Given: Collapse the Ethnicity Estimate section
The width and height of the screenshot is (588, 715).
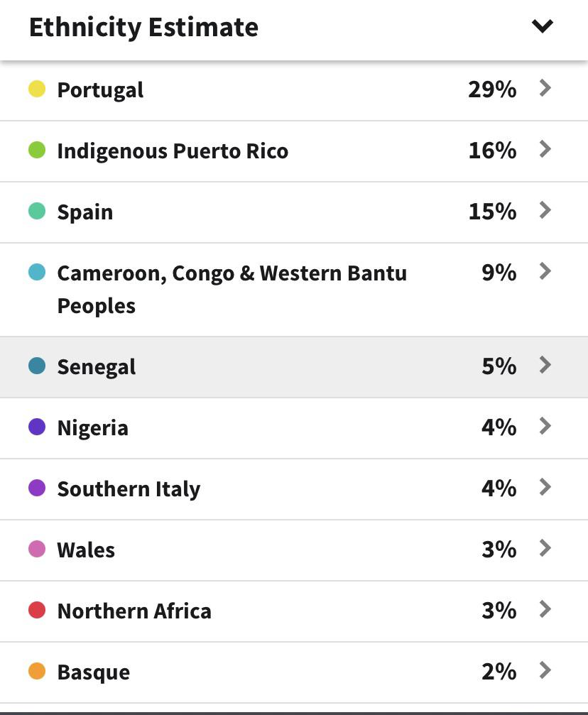Looking at the screenshot, I should [543, 27].
